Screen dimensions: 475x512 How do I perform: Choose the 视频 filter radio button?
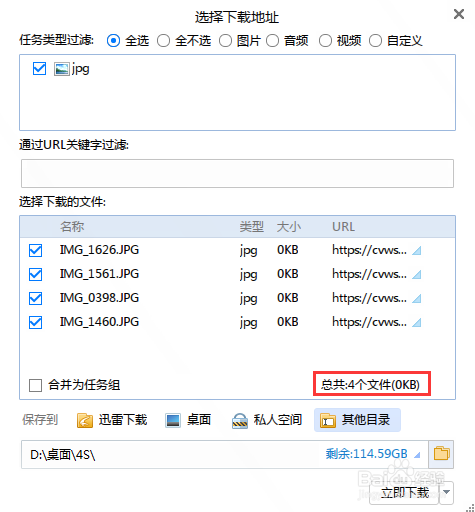[325, 41]
